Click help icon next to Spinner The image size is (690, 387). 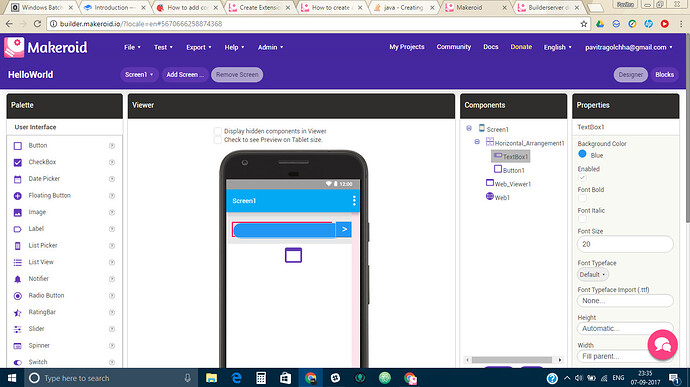click(112, 346)
